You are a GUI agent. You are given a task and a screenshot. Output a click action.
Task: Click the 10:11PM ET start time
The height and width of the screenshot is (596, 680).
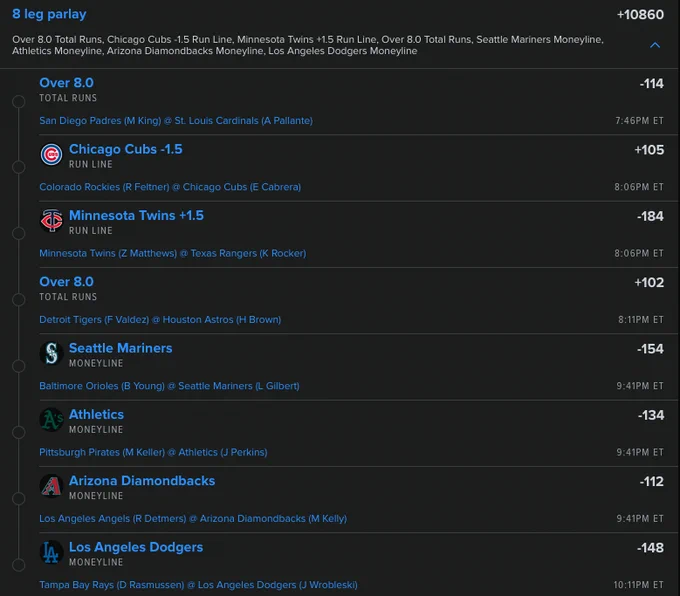638,586
